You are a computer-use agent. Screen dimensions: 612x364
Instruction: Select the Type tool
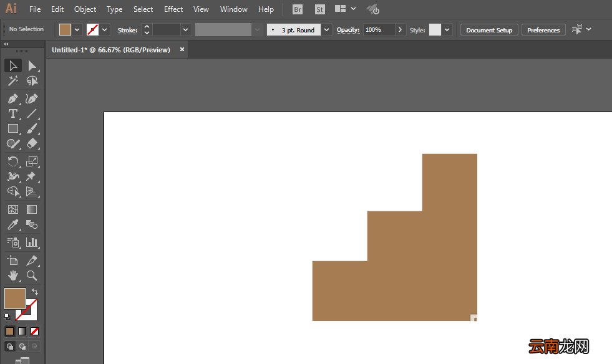click(x=13, y=113)
